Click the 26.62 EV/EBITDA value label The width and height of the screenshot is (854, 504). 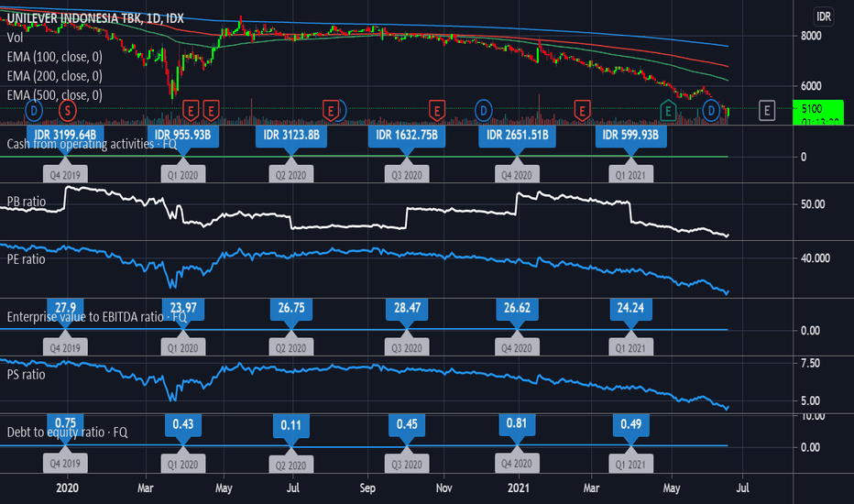point(517,308)
